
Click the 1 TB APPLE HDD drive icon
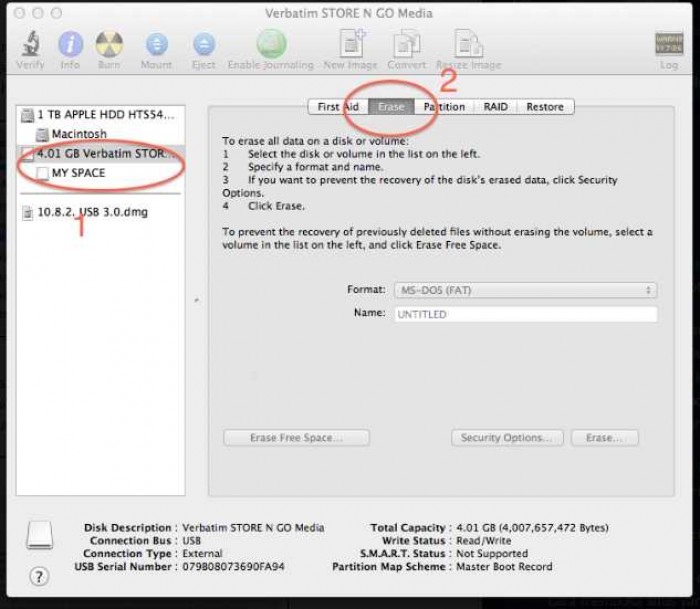coord(28,115)
